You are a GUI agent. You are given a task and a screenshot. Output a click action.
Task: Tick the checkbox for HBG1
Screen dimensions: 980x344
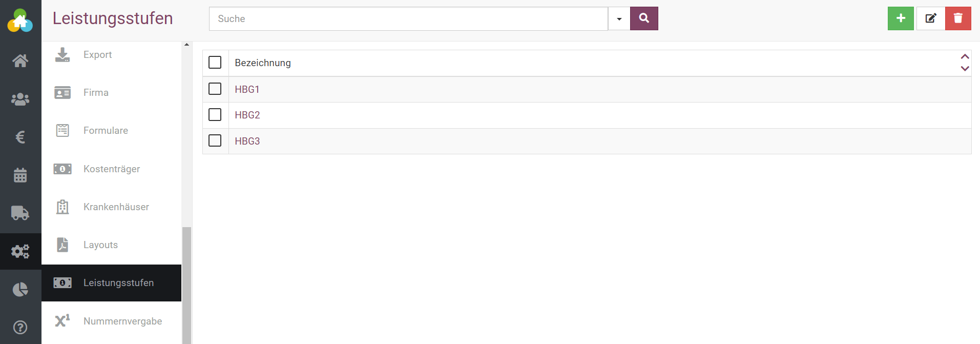215,89
